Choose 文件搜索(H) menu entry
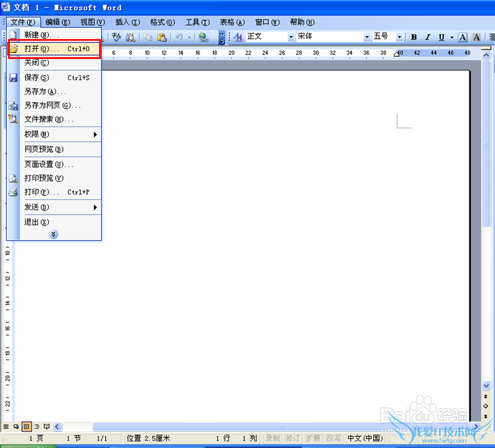 [x=54, y=119]
